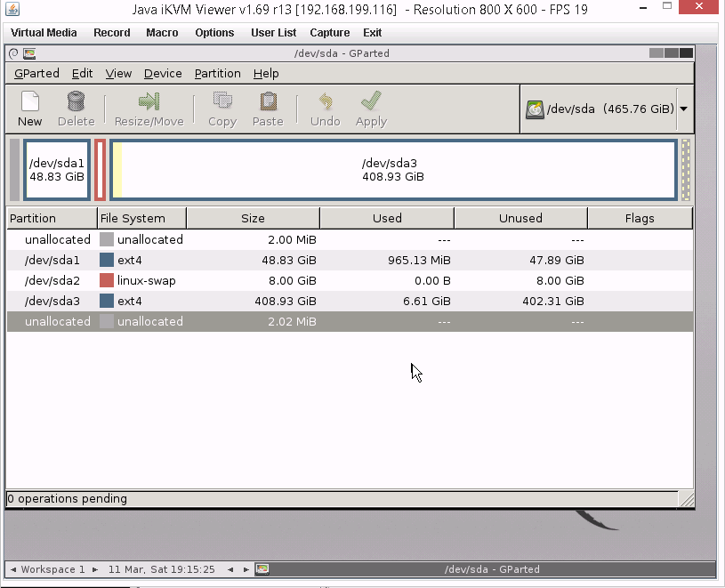Open the Options menu in iKVM viewer
This screenshot has height=588, width=725.
pos(214,33)
